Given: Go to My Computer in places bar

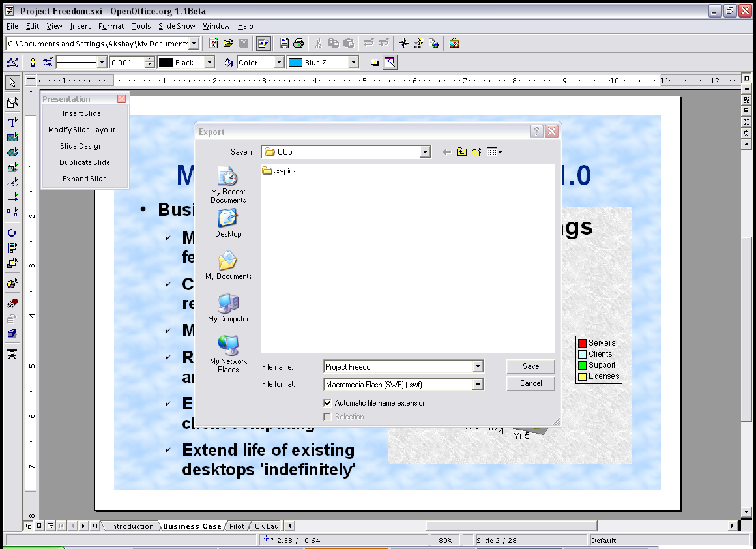Looking at the screenshot, I should [x=228, y=308].
